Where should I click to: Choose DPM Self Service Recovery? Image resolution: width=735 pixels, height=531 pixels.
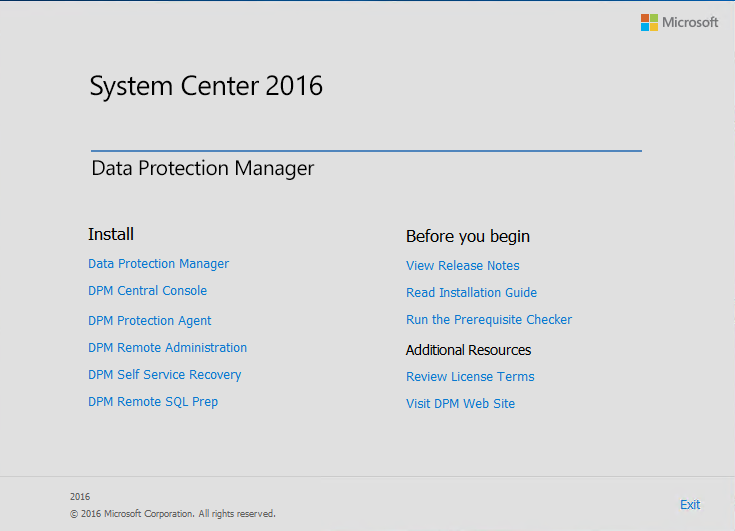164,375
